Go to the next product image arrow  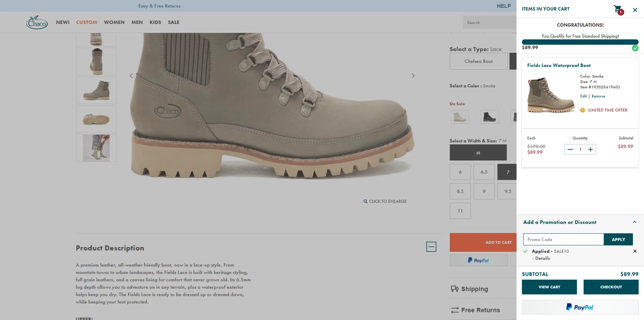click(x=413, y=76)
